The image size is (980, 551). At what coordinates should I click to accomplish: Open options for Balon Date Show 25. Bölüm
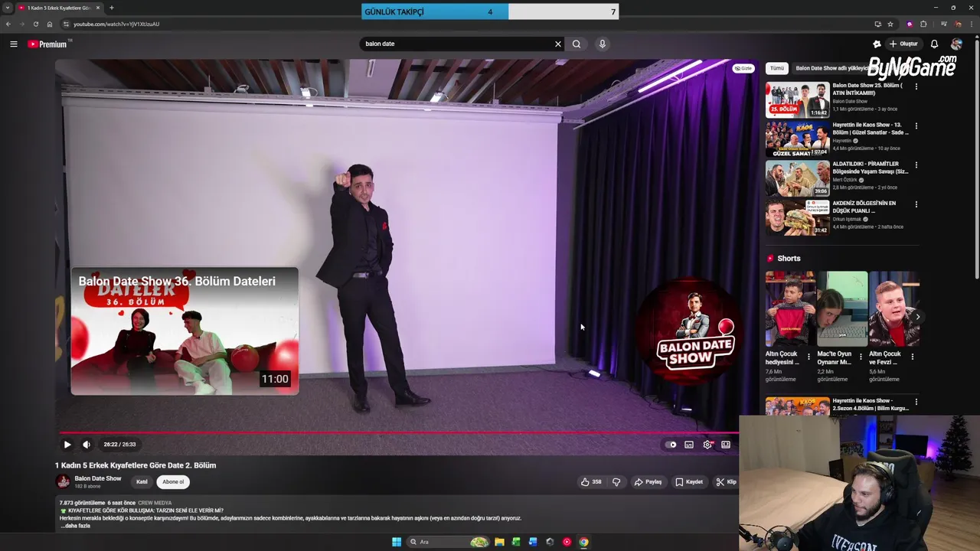click(916, 86)
